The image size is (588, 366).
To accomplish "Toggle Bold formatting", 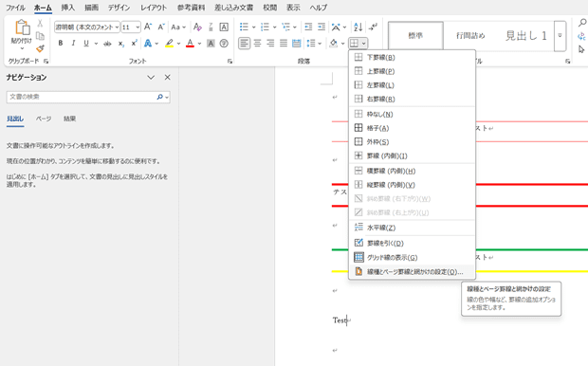I will click(x=61, y=44).
